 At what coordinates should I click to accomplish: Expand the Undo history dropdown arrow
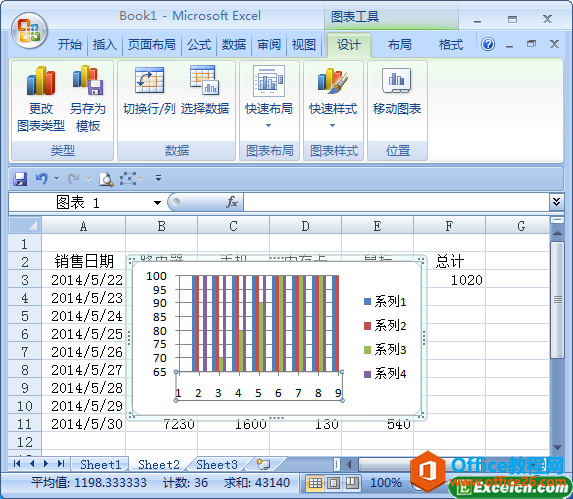click(x=56, y=179)
